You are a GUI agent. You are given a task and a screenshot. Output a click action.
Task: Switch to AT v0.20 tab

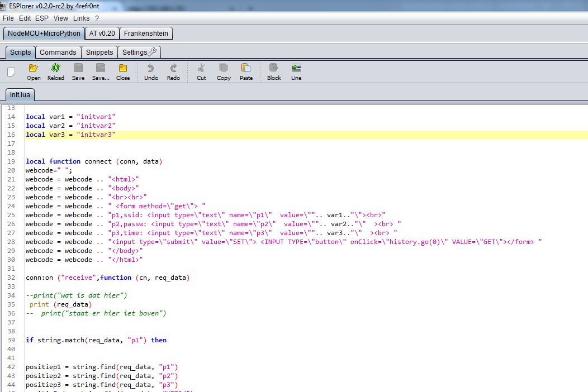coord(102,34)
